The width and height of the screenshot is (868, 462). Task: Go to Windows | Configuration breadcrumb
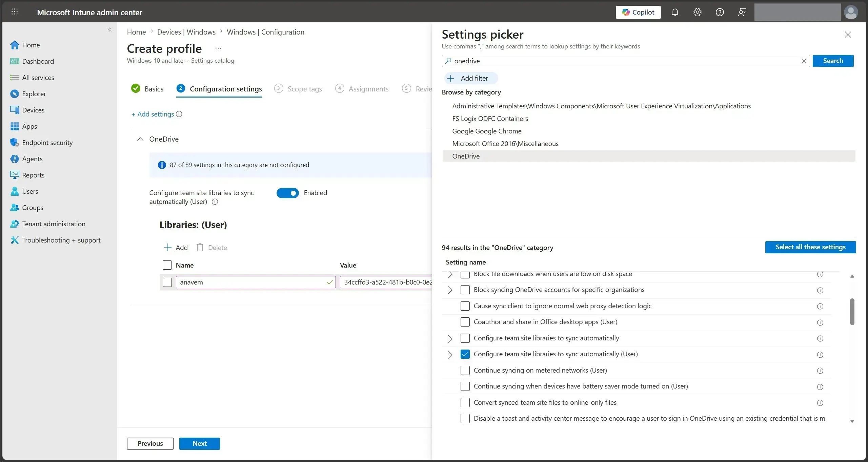pyautogui.click(x=265, y=32)
